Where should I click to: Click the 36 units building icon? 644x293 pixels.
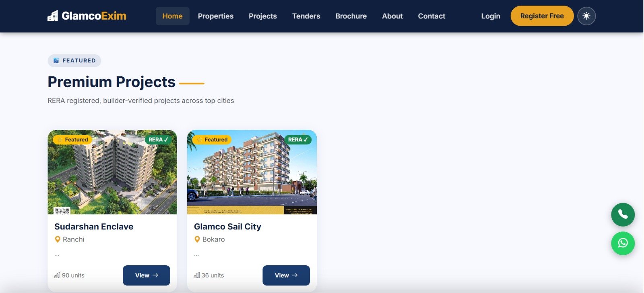pos(197,275)
